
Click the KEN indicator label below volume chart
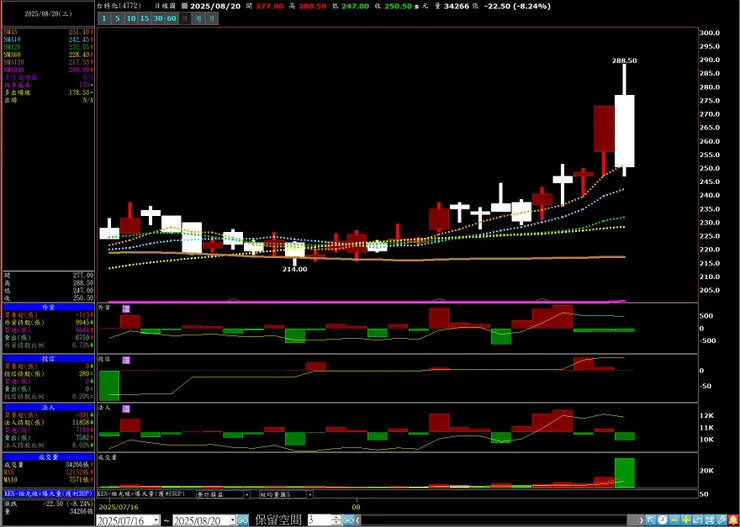141,494
